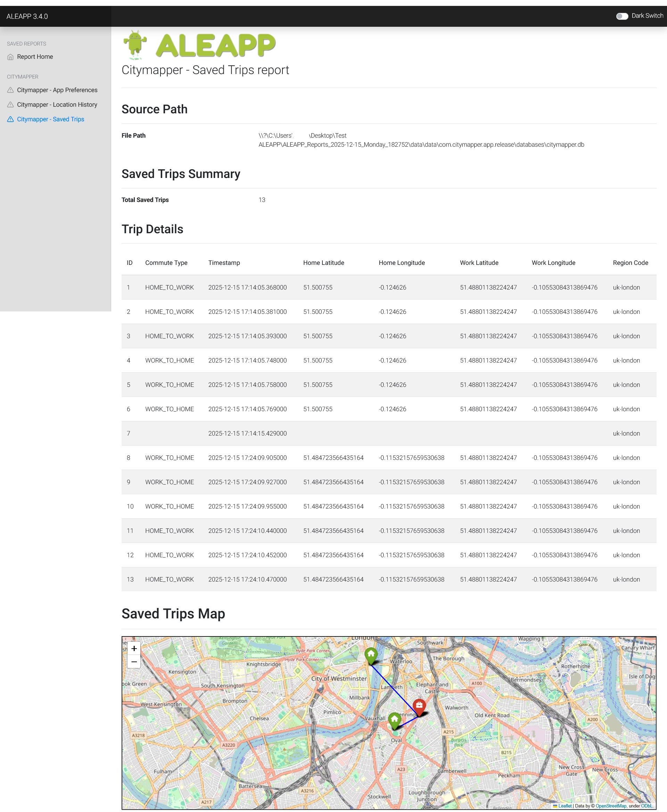Click the Report Home house icon
The image size is (667, 812).
click(10, 57)
